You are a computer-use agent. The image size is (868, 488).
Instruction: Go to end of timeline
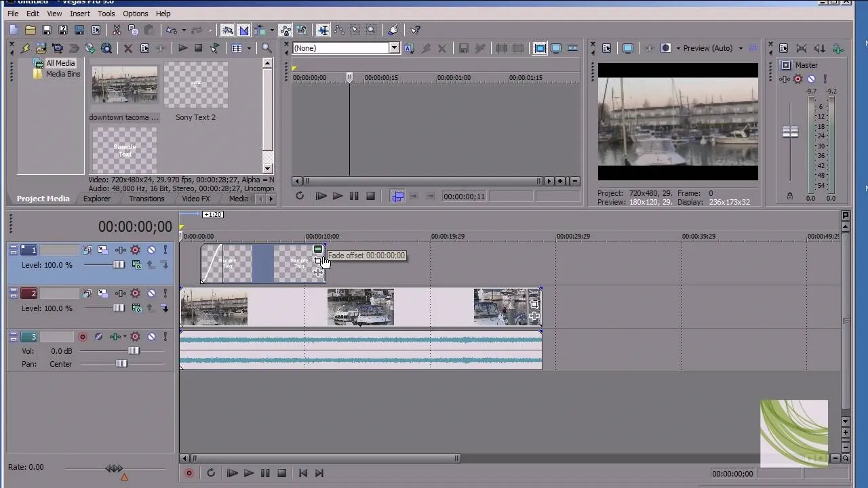tap(319, 473)
